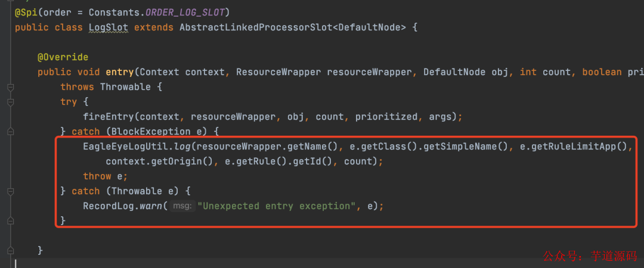Click fold end marker beside method's closing brace

(x=11, y=250)
